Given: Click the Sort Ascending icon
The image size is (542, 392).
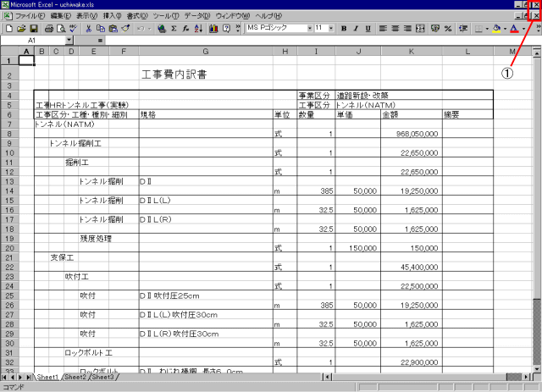Looking at the screenshot, I should pyautogui.click(x=197, y=28).
